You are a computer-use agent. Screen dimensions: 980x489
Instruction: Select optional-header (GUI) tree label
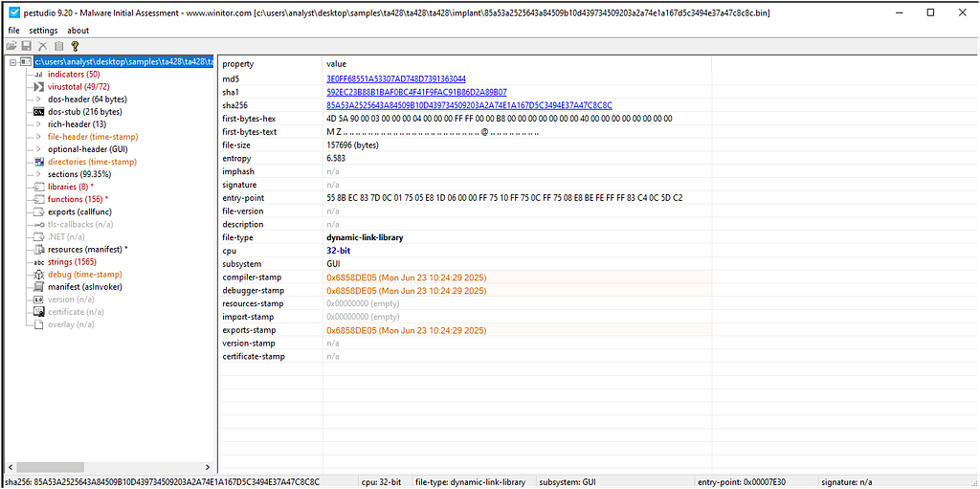(x=87, y=149)
